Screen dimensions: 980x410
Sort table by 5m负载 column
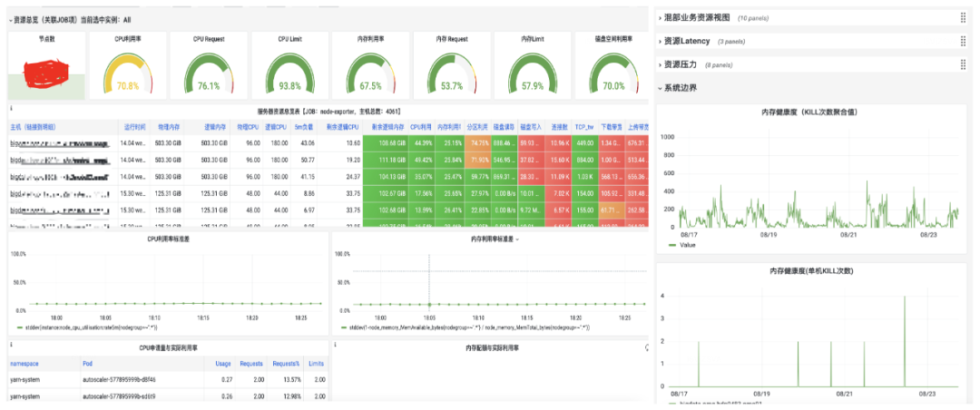[x=303, y=127]
